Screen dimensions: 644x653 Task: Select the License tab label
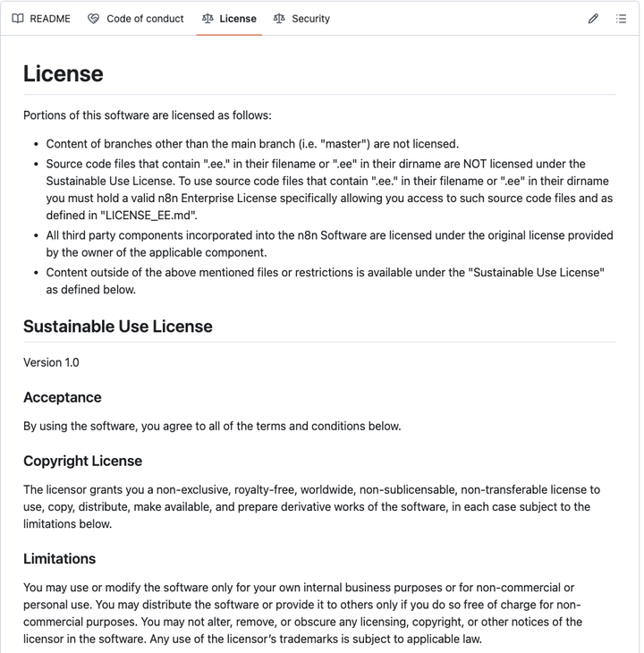[238, 19]
